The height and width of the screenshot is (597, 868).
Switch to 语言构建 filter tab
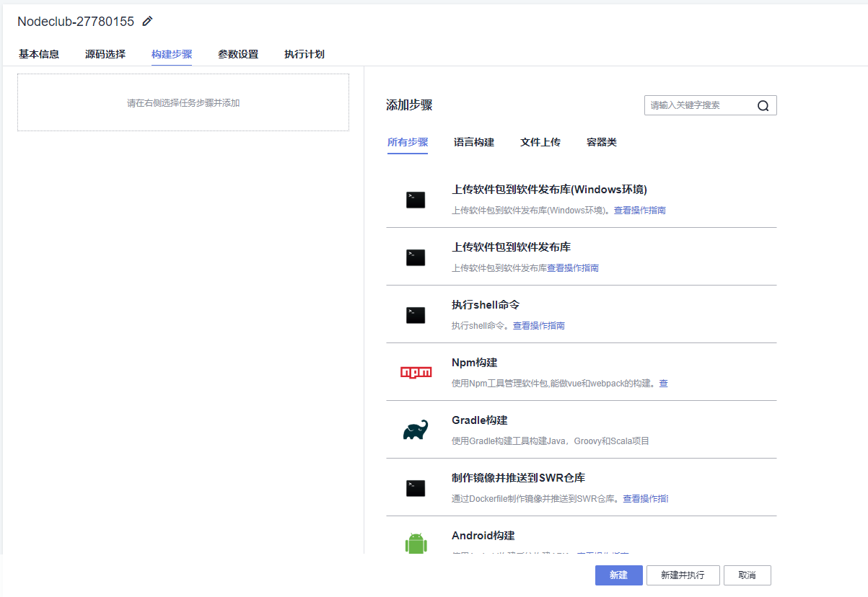[474, 142]
